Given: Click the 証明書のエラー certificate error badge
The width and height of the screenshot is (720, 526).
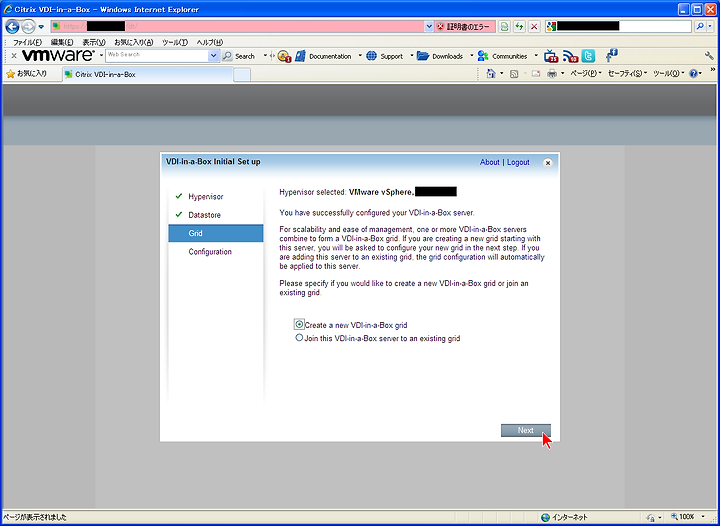Looking at the screenshot, I should pyautogui.click(x=465, y=27).
